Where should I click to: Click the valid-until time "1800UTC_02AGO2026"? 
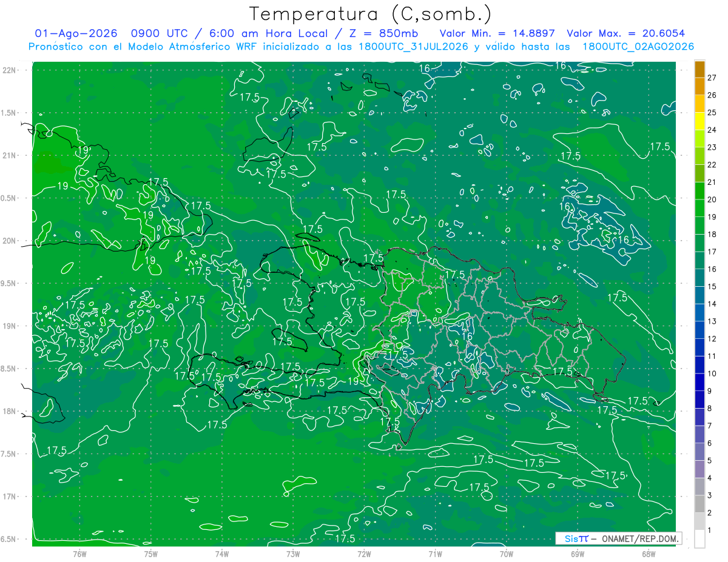coord(638,46)
